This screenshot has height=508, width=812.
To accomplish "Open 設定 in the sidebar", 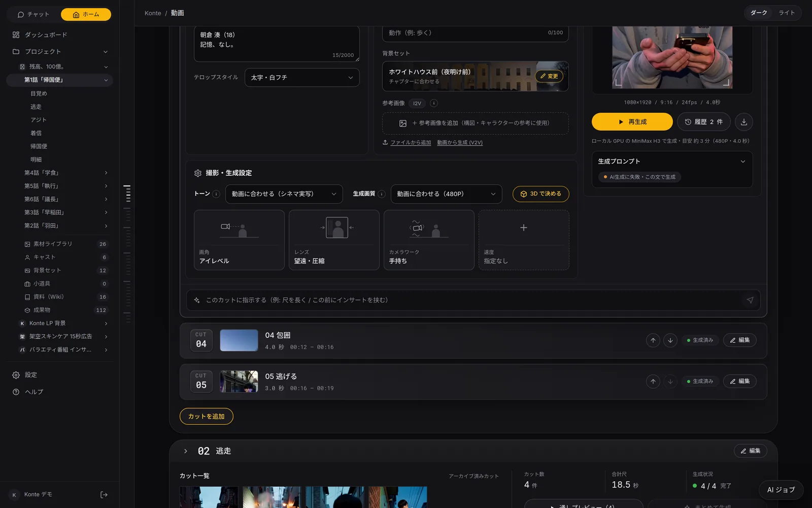I will pos(59,375).
